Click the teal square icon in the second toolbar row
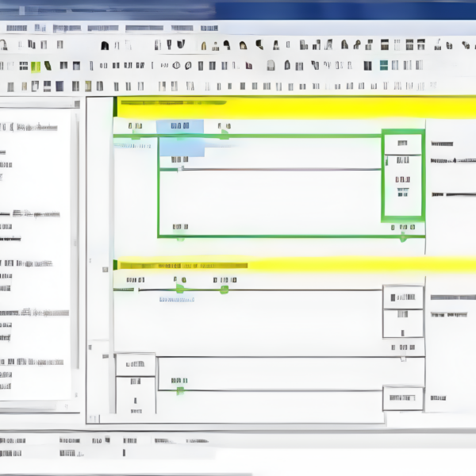The width and height of the screenshot is (476, 476). 384,65
